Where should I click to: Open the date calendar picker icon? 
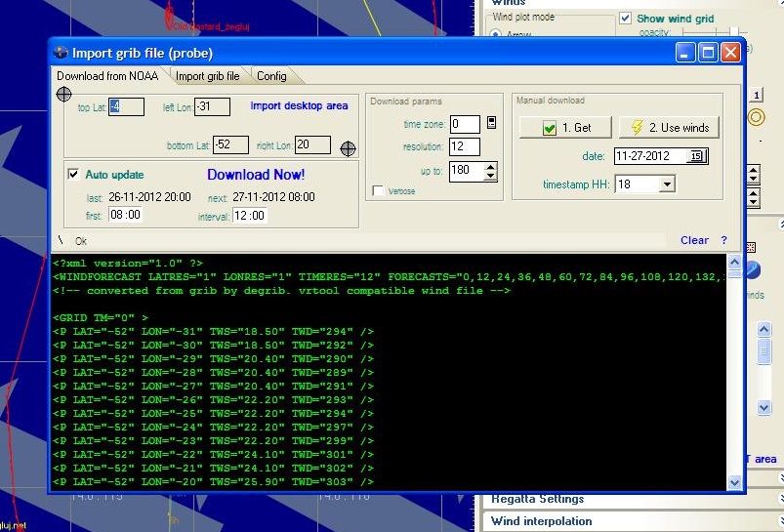point(696,156)
